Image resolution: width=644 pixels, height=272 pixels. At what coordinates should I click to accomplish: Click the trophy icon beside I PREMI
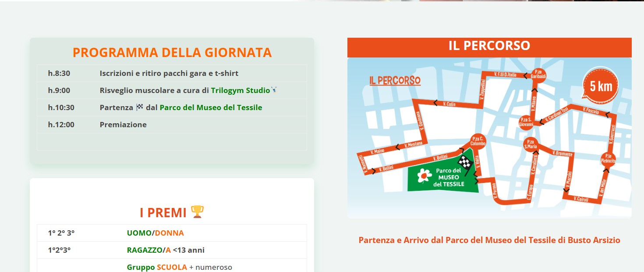click(198, 212)
